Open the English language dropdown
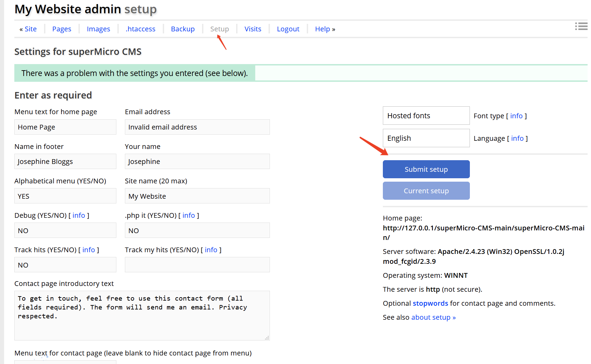This screenshot has height=364, width=591. click(x=426, y=138)
